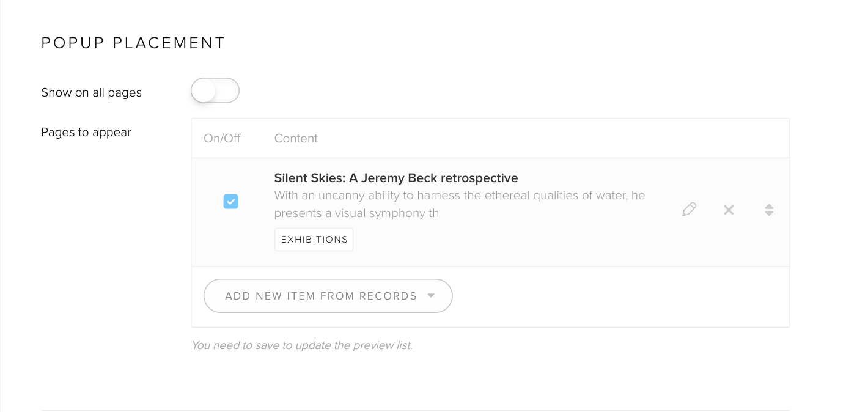The height and width of the screenshot is (412, 868).
Task: Click the Show on all pages label text
Action: [91, 92]
